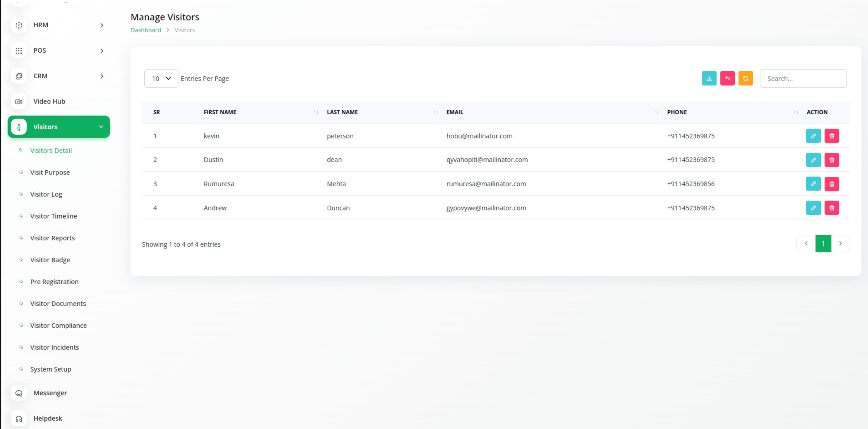Delete visitor Rumuresa Mehta
The image size is (868, 429).
coord(832,184)
